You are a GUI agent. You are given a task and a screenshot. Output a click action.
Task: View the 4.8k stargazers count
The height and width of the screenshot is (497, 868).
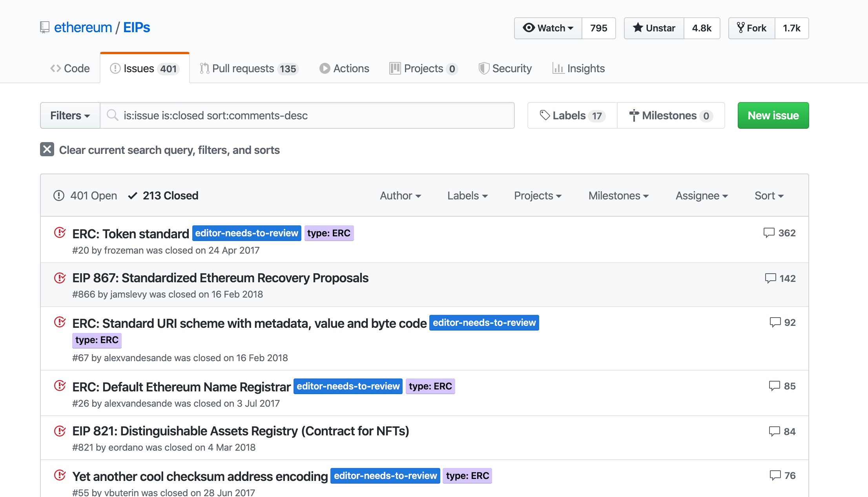(x=702, y=28)
